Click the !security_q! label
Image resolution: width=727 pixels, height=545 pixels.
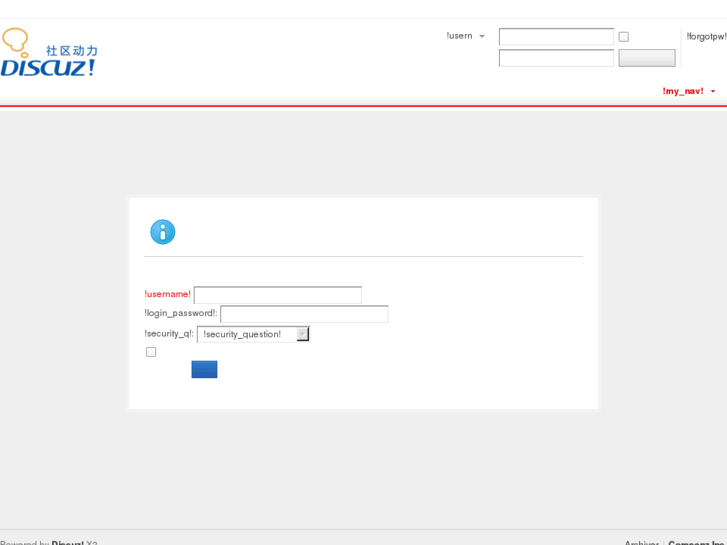click(x=169, y=333)
